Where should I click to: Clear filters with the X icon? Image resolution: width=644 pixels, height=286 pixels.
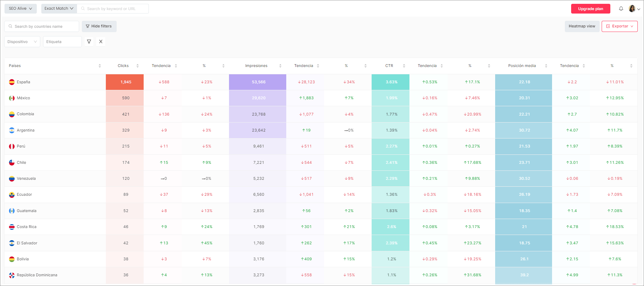(101, 42)
